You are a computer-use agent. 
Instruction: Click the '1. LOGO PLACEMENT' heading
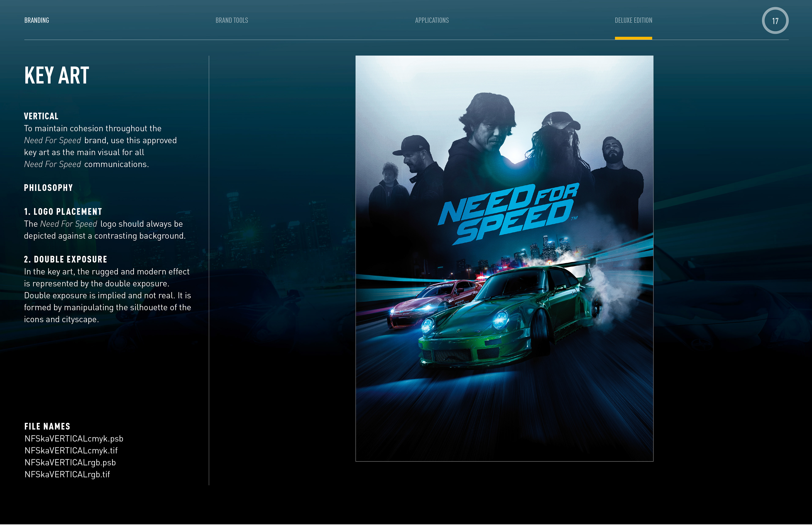pos(63,212)
